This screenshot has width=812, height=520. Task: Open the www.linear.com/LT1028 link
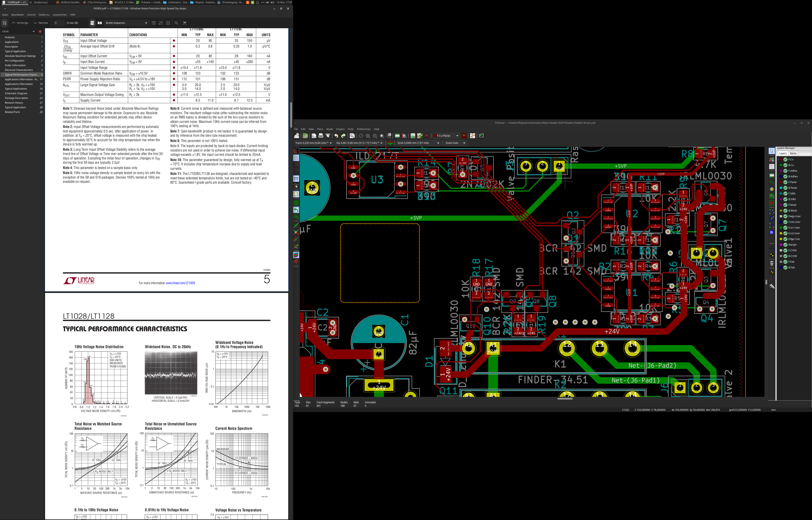click(180, 283)
